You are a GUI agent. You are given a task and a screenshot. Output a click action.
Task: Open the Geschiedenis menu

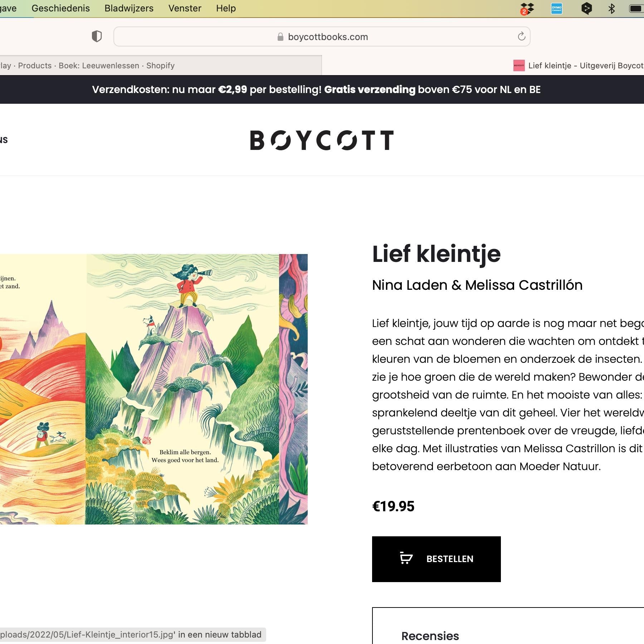[x=60, y=8]
